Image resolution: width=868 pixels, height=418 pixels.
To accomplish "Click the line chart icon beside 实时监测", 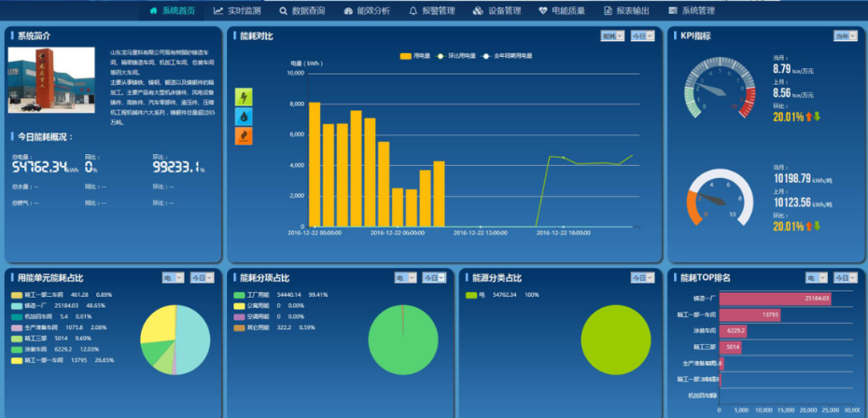I will 218,11.
